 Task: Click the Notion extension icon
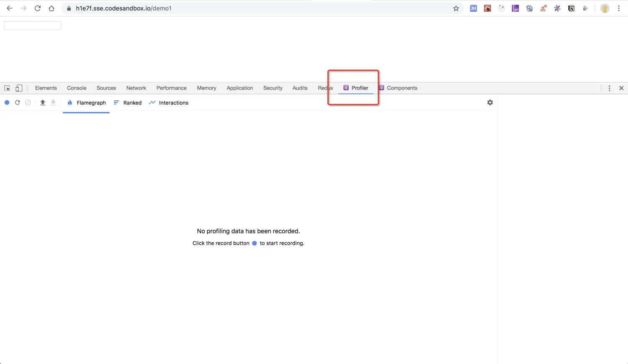click(x=571, y=8)
